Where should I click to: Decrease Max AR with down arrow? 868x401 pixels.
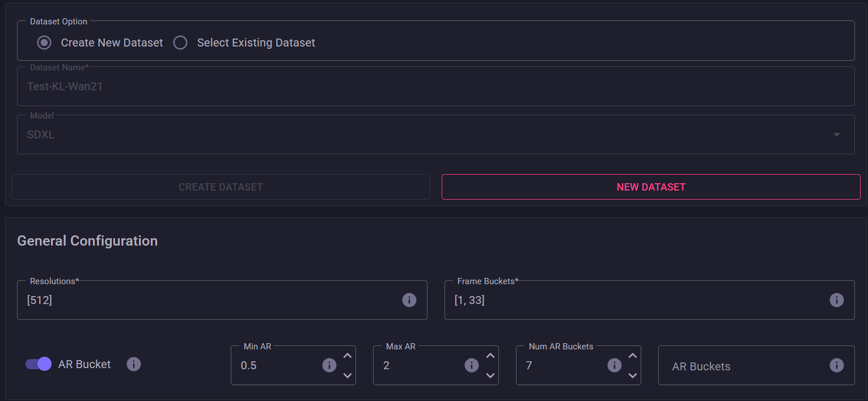(x=490, y=375)
